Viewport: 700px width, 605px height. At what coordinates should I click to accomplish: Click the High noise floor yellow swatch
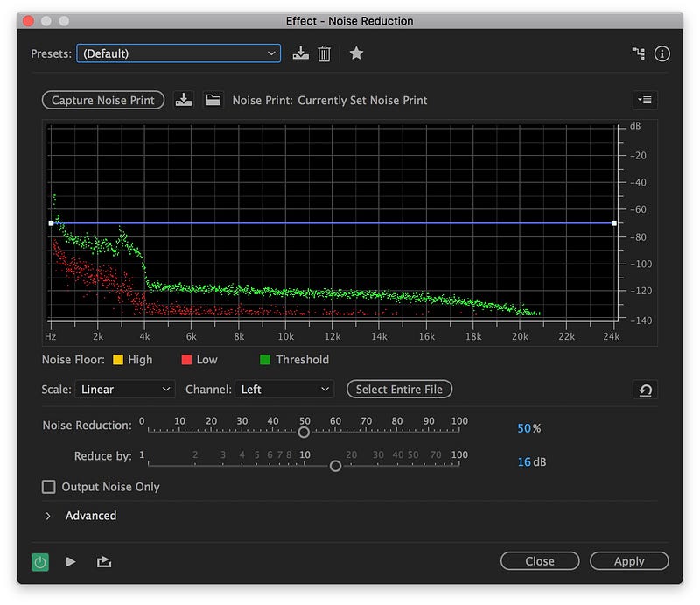118,360
